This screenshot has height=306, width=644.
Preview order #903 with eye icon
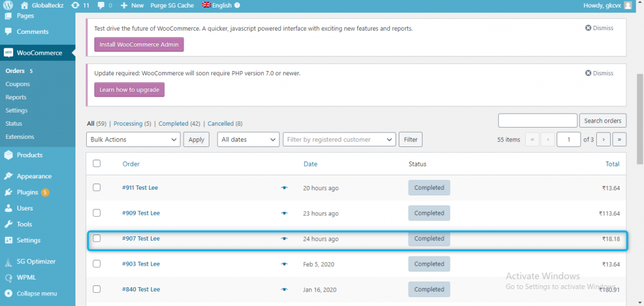tap(284, 264)
